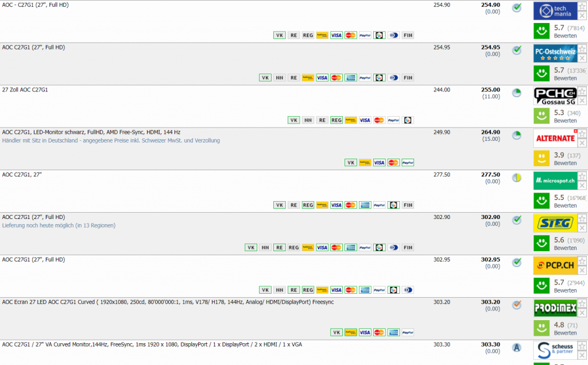The width and height of the screenshot is (588, 365).
Task: Click 'Bewerten' under the techmania rating
Action: pyautogui.click(x=565, y=36)
